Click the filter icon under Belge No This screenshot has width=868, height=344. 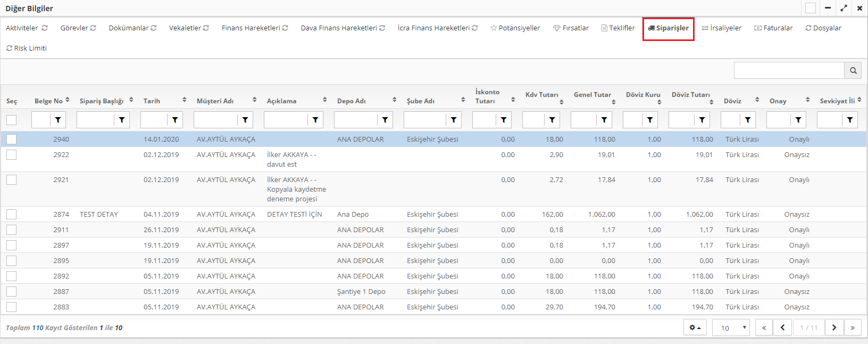pyautogui.click(x=58, y=120)
